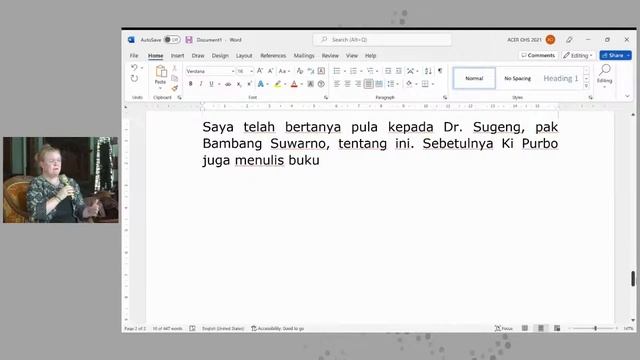Switch to the Insert tab

click(177, 56)
